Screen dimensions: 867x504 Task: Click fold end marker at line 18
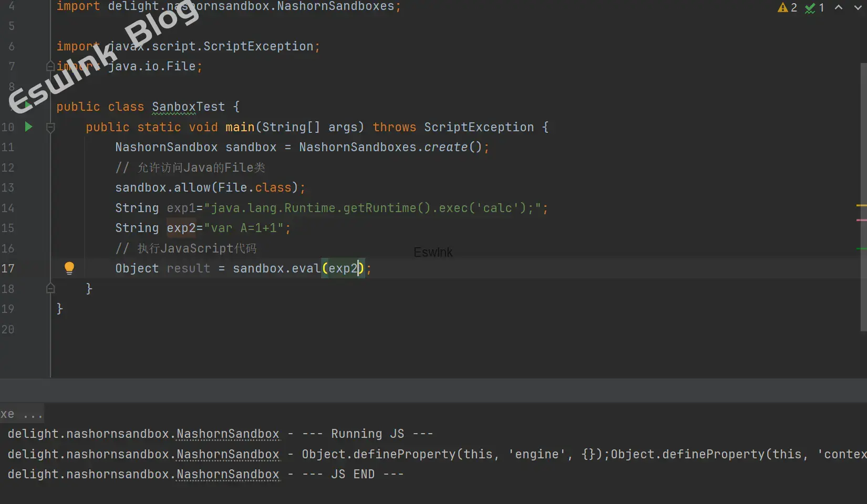point(50,288)
